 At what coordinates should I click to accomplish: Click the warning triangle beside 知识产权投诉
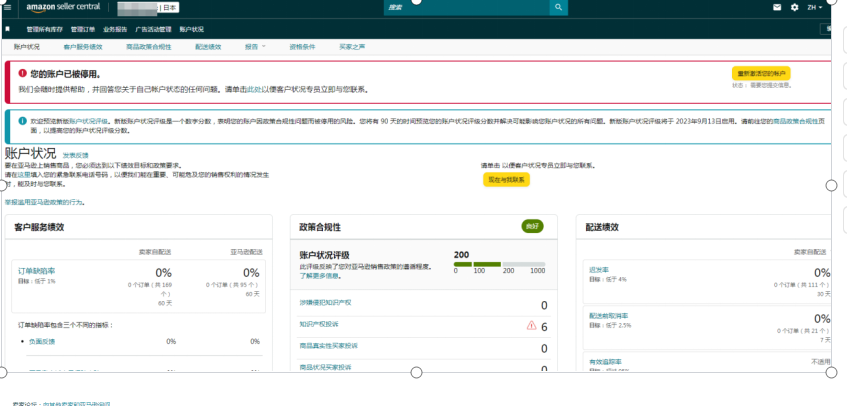(x=532, y=326)
